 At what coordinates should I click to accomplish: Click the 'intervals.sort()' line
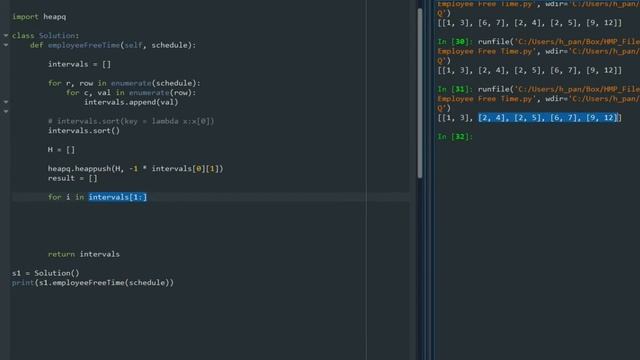coord(84,131)
